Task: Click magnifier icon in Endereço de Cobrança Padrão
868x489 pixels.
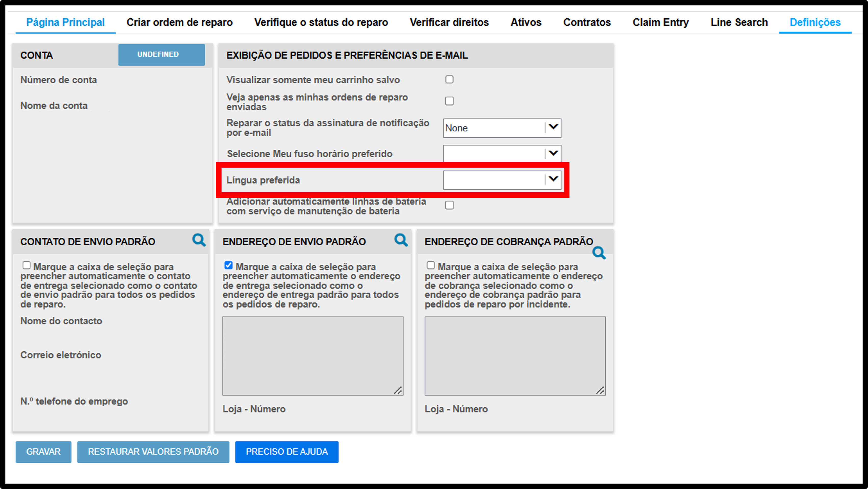Action: (x=599, y=253)
